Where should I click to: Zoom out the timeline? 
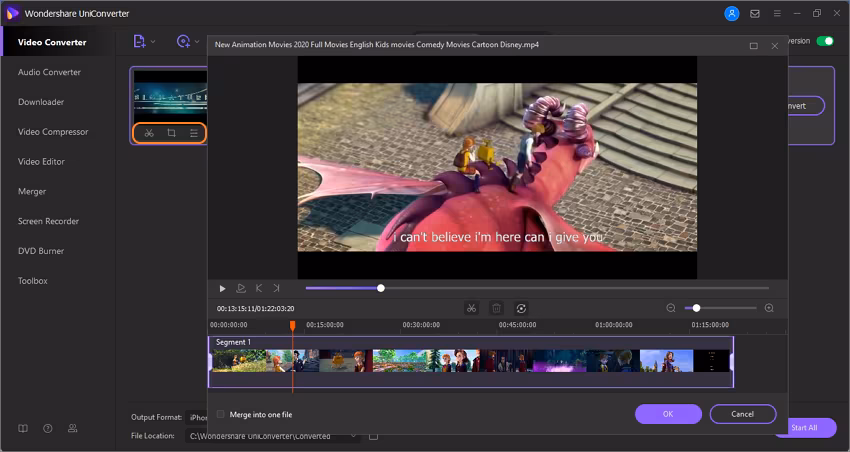pos(671,308)
